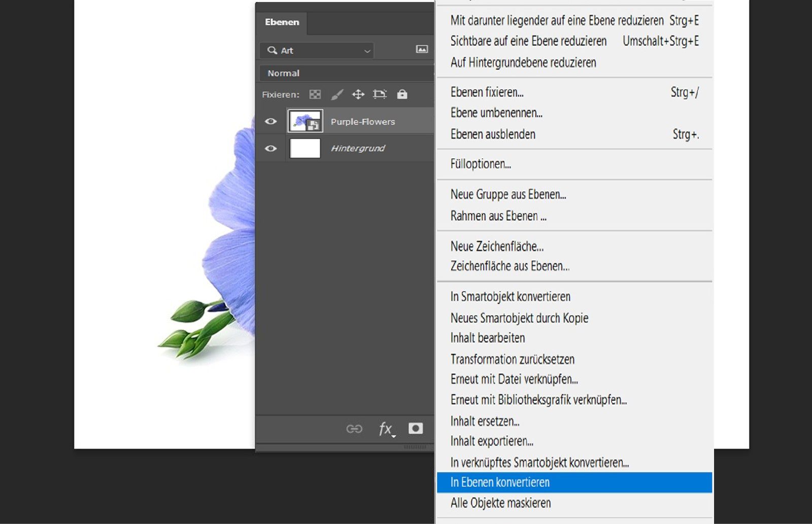Choose Sichtbare auf eine Ebene reduzieren

pyautogui.click(x=574, y=41)
